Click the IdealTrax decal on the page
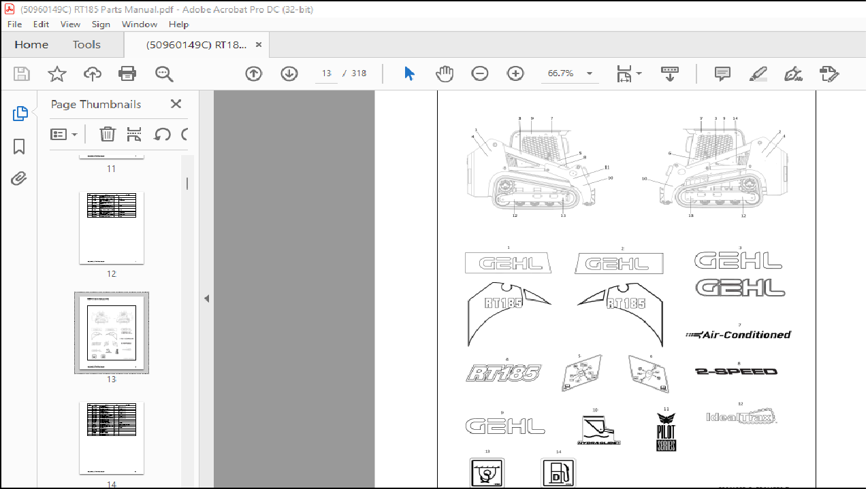 coord(741,417)
